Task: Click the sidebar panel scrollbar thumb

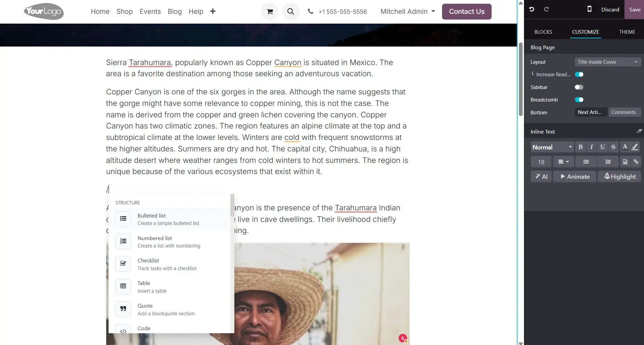Action: click(521, 79)
